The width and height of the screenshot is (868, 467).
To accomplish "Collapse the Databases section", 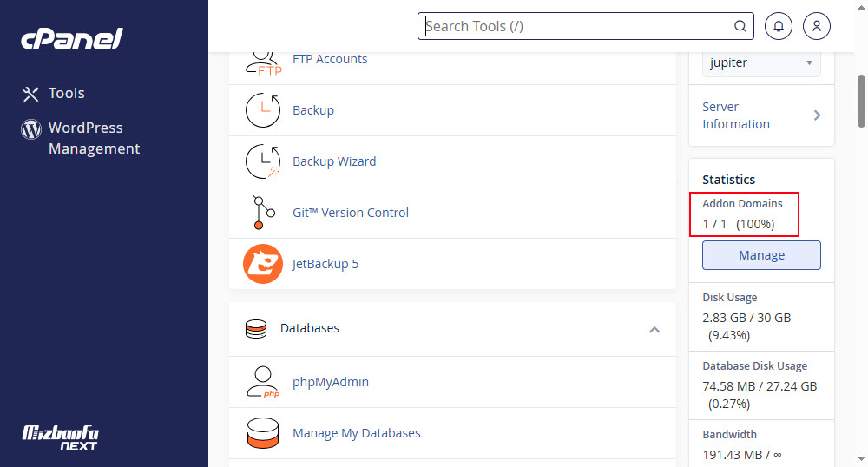I will [654, 329].
